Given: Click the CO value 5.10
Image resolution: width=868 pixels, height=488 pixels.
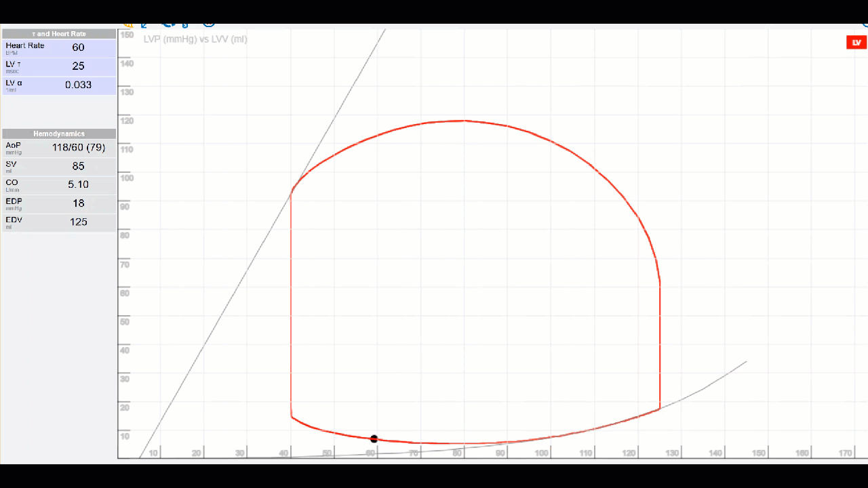Looking at the screenshot, I should pos(78,184).
